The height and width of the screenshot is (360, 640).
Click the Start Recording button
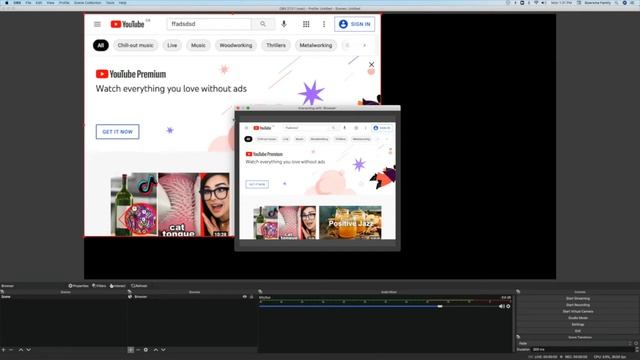(x=578, y=305)
